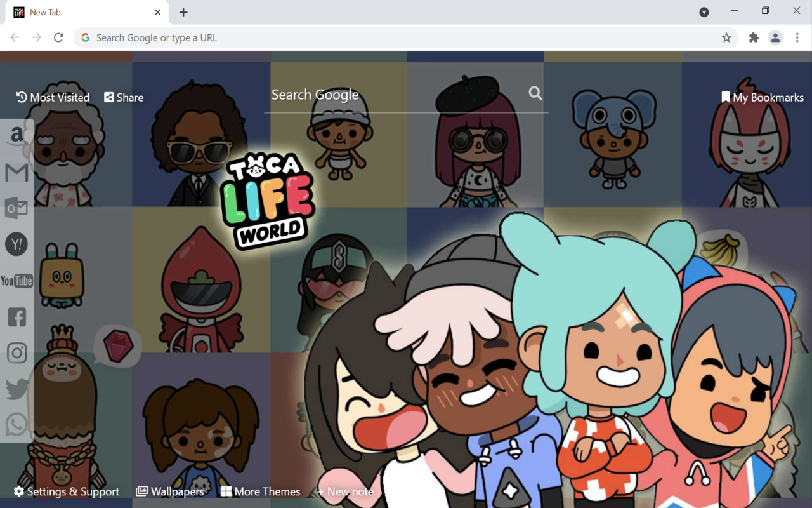Minimize the Chrome window
Image resolution: width=812 pixels, height=508 pixels.
point(734,11)
